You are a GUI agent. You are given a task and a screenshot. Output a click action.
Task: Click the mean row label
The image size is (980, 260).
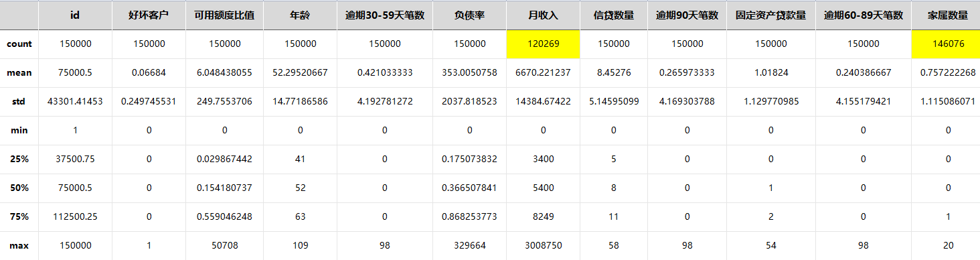[x=19, y=72]
